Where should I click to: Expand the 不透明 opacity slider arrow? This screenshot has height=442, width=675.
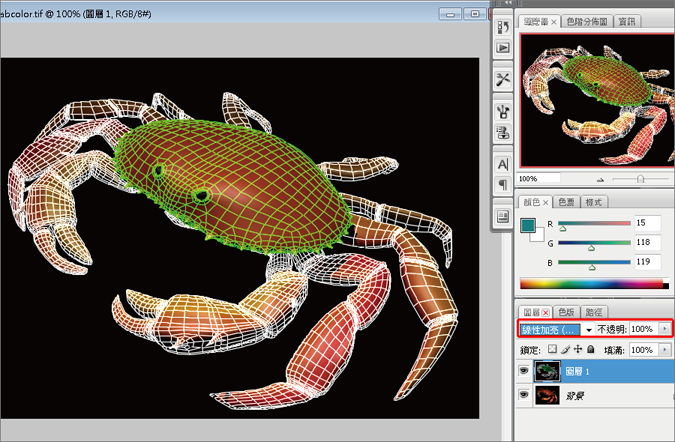click(x=664, y=329)
